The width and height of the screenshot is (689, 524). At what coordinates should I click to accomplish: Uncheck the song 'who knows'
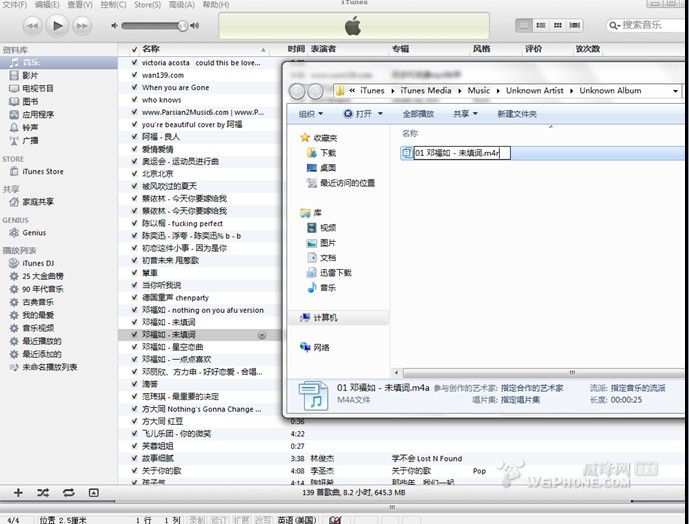click(134, 99)
